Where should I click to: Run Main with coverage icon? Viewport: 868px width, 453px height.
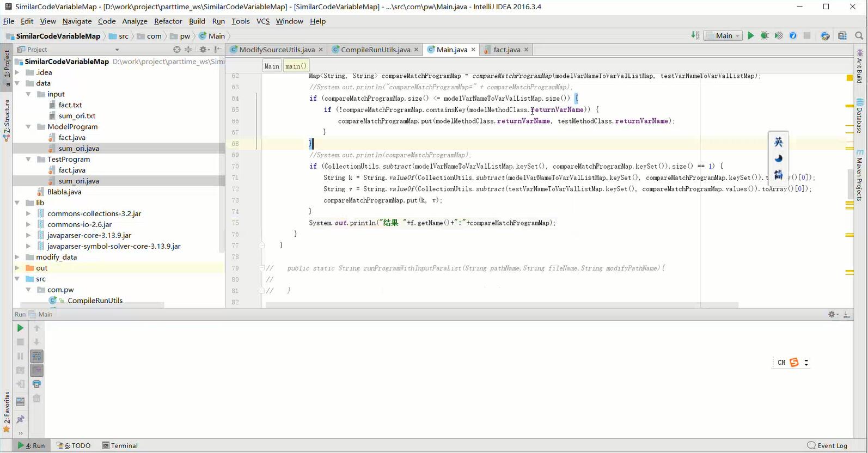[779, 35]
